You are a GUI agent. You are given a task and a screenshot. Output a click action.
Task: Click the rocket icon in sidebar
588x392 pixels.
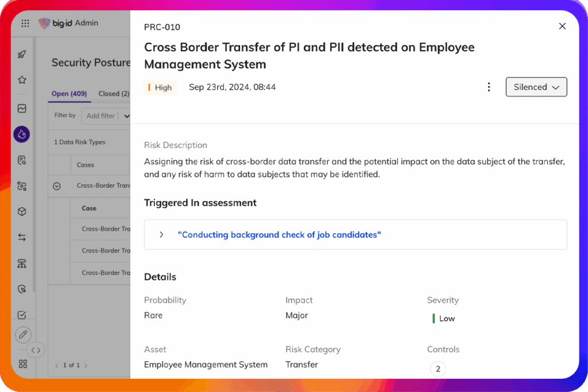[22, 55]
